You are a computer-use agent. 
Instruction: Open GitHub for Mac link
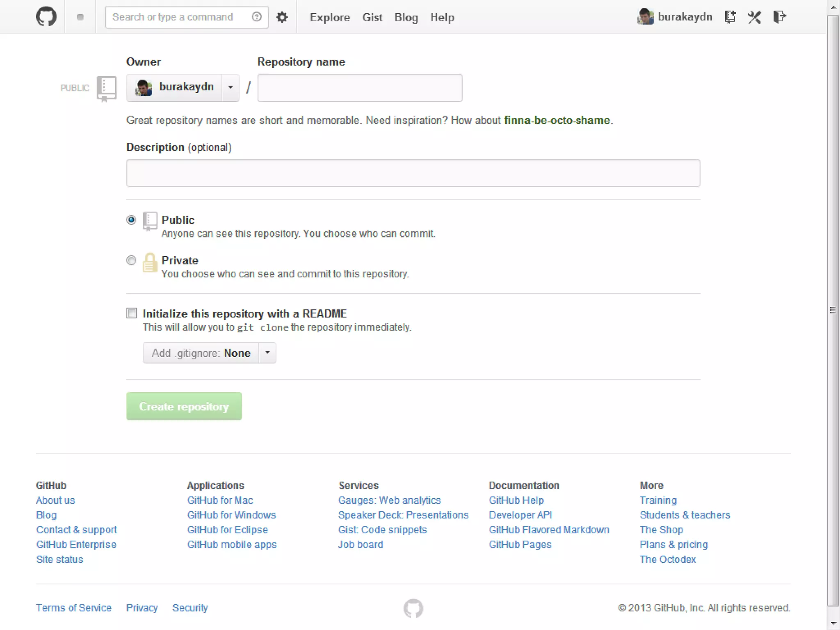tap(220, 500)
